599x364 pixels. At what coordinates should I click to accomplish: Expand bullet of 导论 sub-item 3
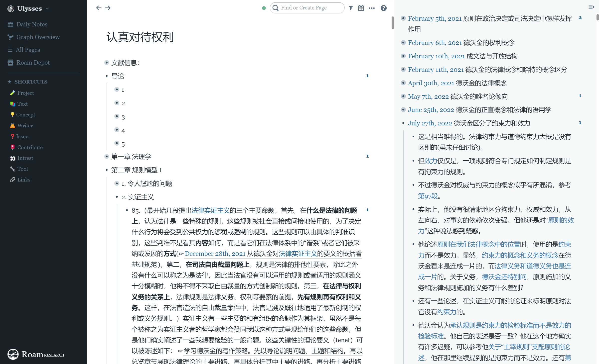117,116
